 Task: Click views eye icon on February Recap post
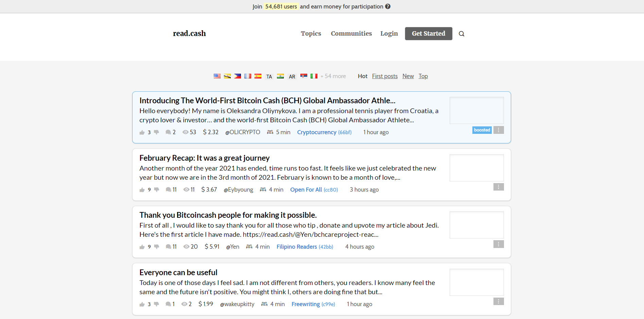tap(186, 190)
